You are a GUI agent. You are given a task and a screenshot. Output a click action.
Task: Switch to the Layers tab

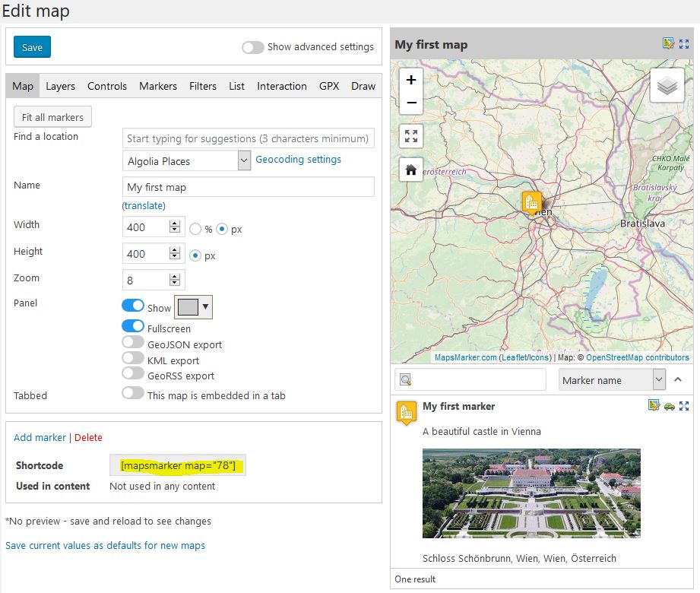(x=60, y=86)
